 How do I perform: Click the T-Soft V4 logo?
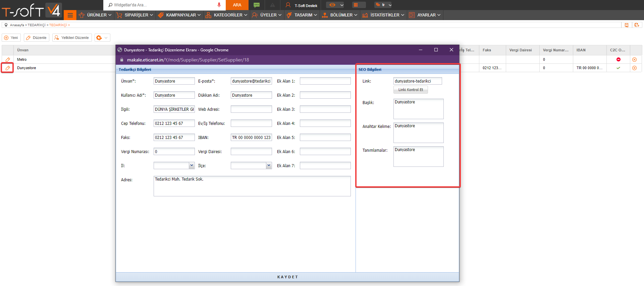[31, 10]
